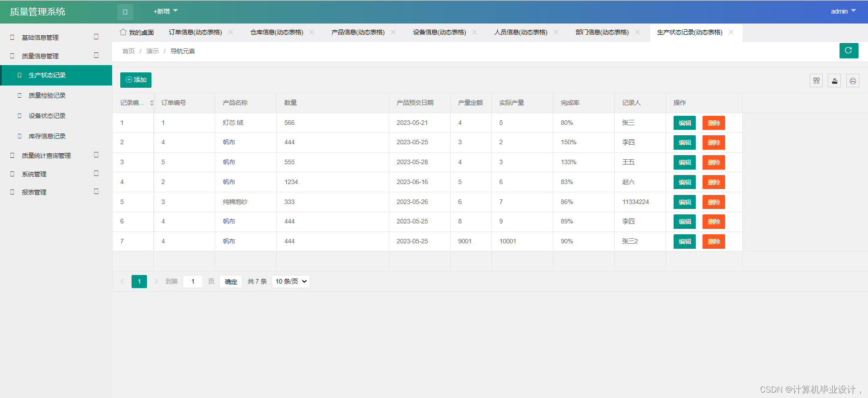This screenshot has height=398, width=868.
Task: Click the refresh icon button at top right
Action: [849, 51]
